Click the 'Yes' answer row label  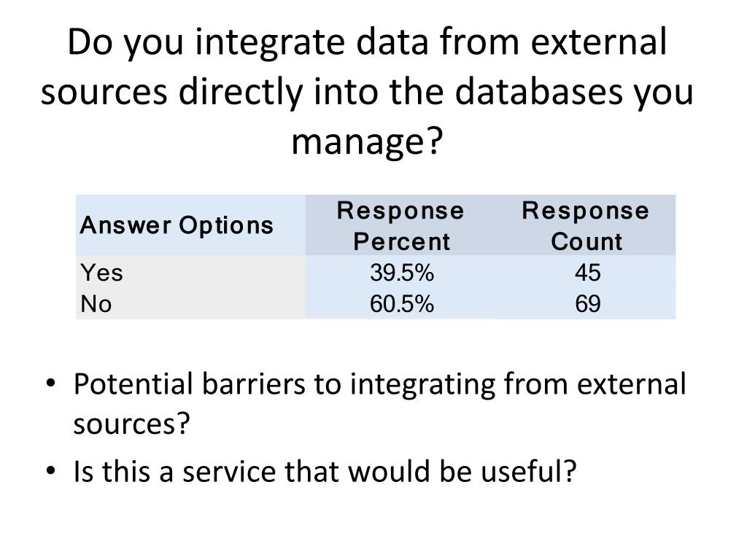click(x=102, y=273)
